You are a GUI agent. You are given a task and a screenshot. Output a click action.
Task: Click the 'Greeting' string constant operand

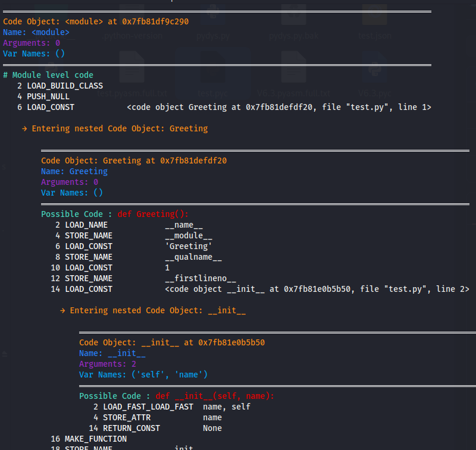pyautogui.click(x=188, y=246)
